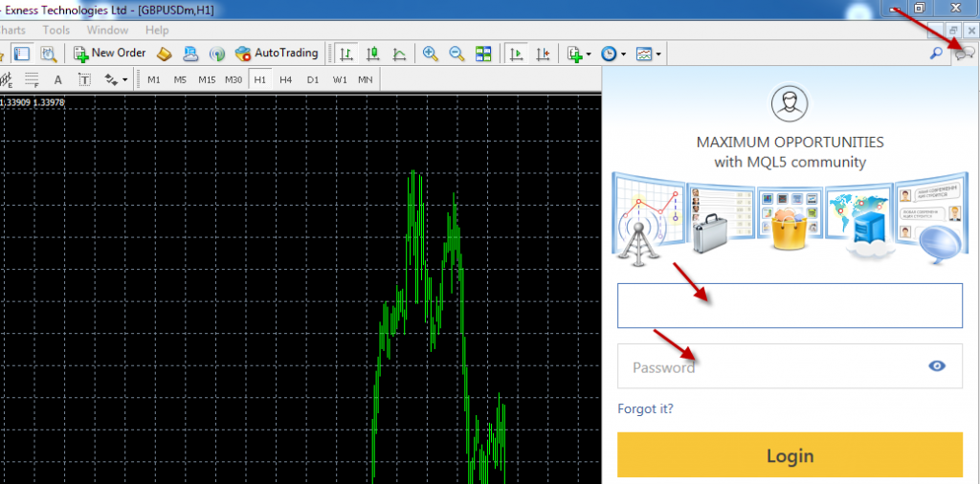Click the Templates chart icon
Image resolution: width=980 pixels, height=484 pixels.
(644, 55)
